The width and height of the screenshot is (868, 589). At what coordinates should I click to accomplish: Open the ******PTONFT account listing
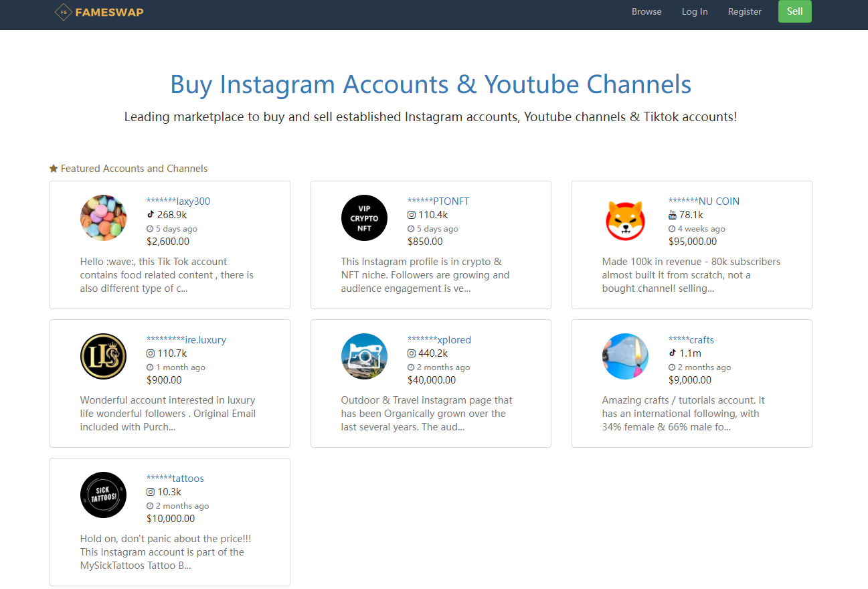click(438, 201)
